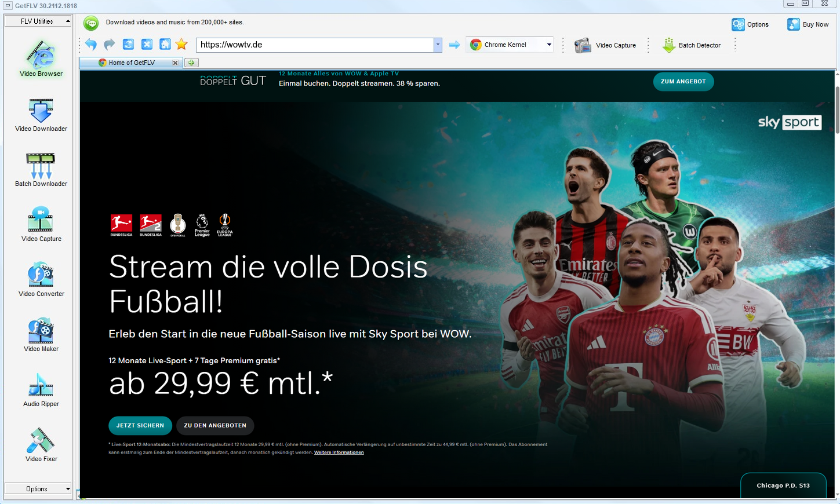Viewport: 840px width, 504px height.
Task: Refresh the current page
Action: click(x=128, y=45)
